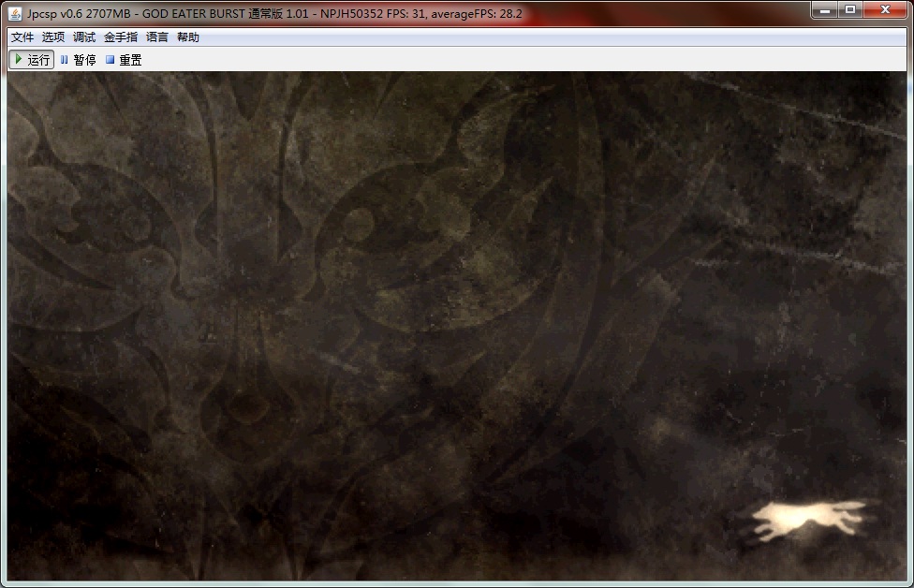
Task: Open the 帮助 (Help) menu
Action: (x=188, y=37)
